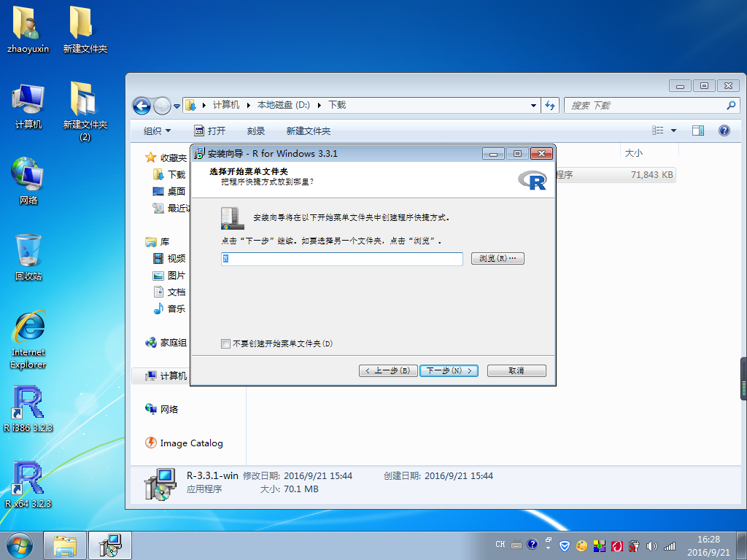Open clock showing 16:28
The height and width of the screenshot is (560, 747).
coord(708,545)
